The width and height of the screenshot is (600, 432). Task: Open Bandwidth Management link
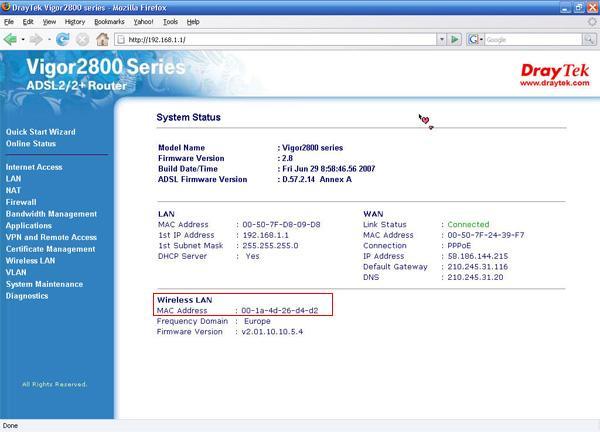[x=51, y=214]
